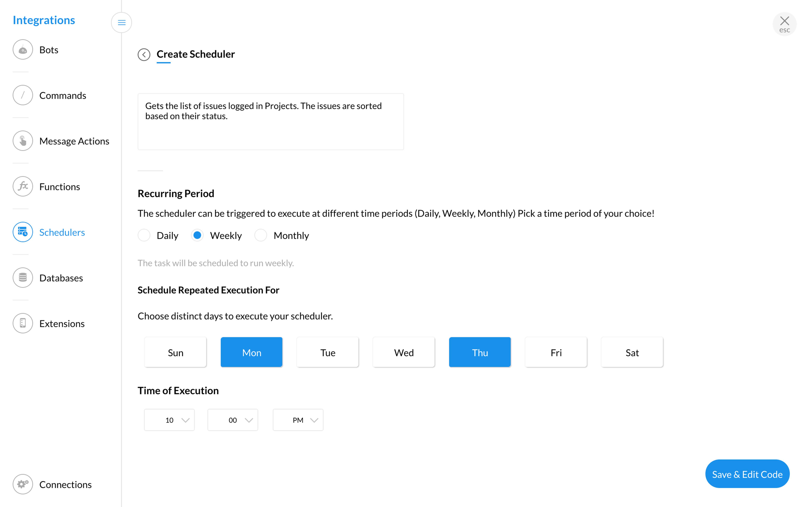Screen dimensions: 812x507
Task: Open the Databases section
Action: 23,277
